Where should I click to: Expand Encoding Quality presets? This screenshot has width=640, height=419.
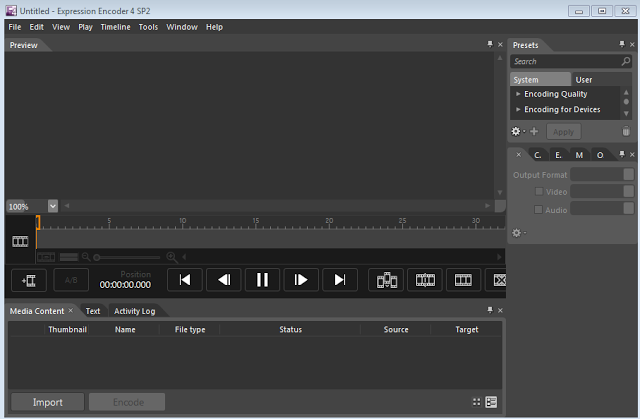click(518, 94)
